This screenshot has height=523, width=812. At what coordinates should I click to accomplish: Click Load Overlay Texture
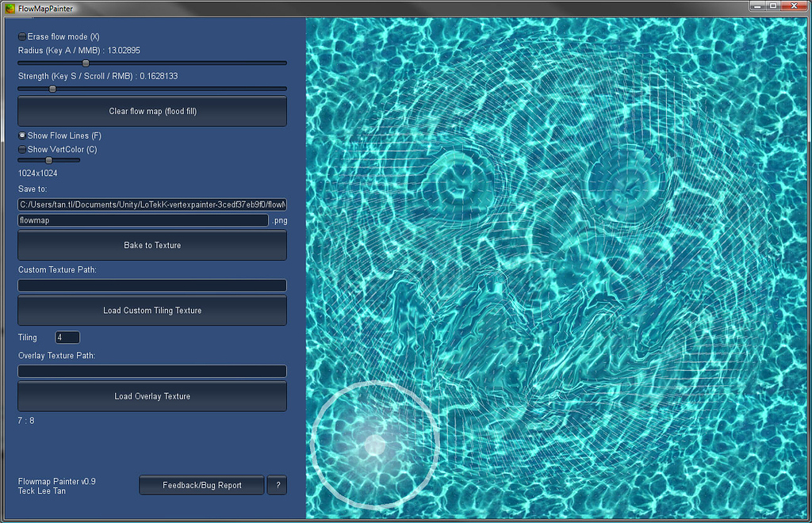tap(151, 395)
